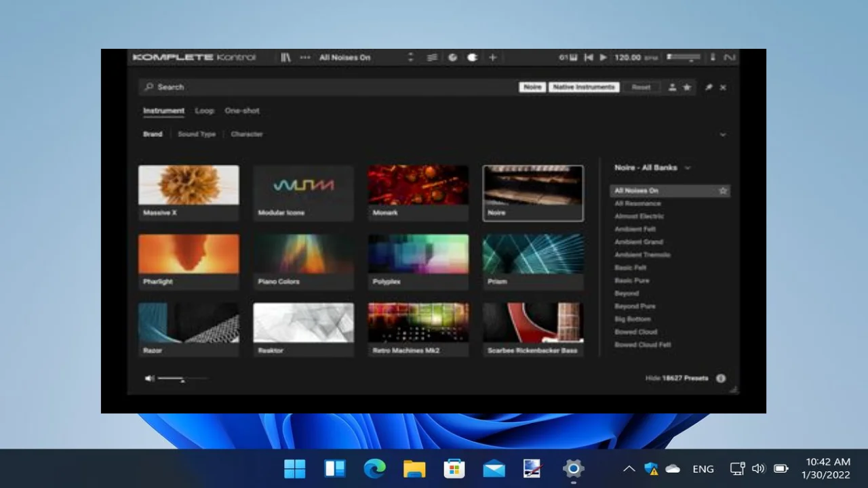
Task: Click the 120.00 BPM tempo value
Action: pos(627,58)
